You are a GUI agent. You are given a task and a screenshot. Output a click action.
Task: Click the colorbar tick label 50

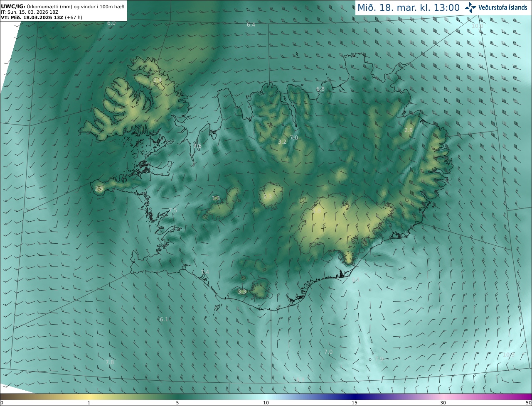tap(529, 403)
